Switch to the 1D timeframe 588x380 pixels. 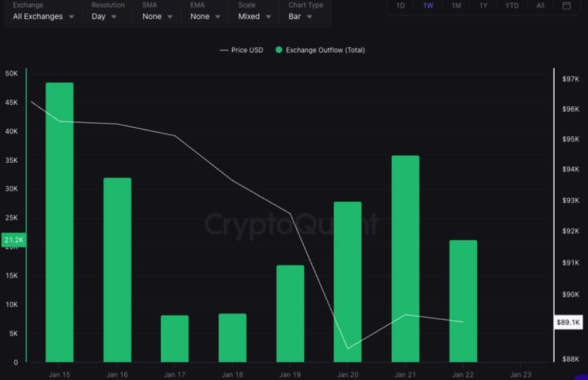point(400,6)
